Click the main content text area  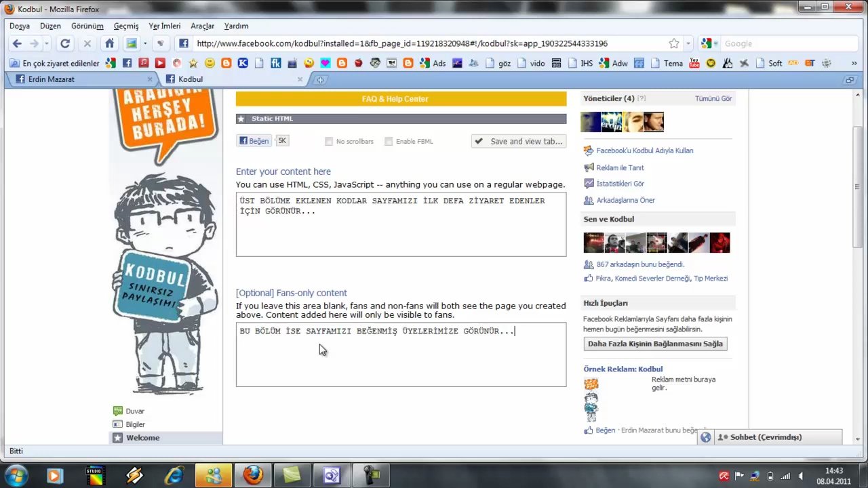[x=401, y=224]
